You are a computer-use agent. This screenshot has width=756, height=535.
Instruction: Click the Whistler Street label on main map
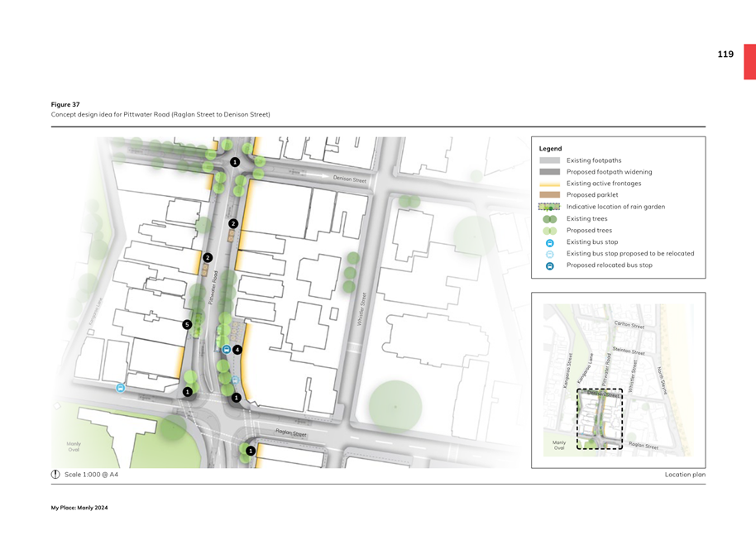coord(362,308)
